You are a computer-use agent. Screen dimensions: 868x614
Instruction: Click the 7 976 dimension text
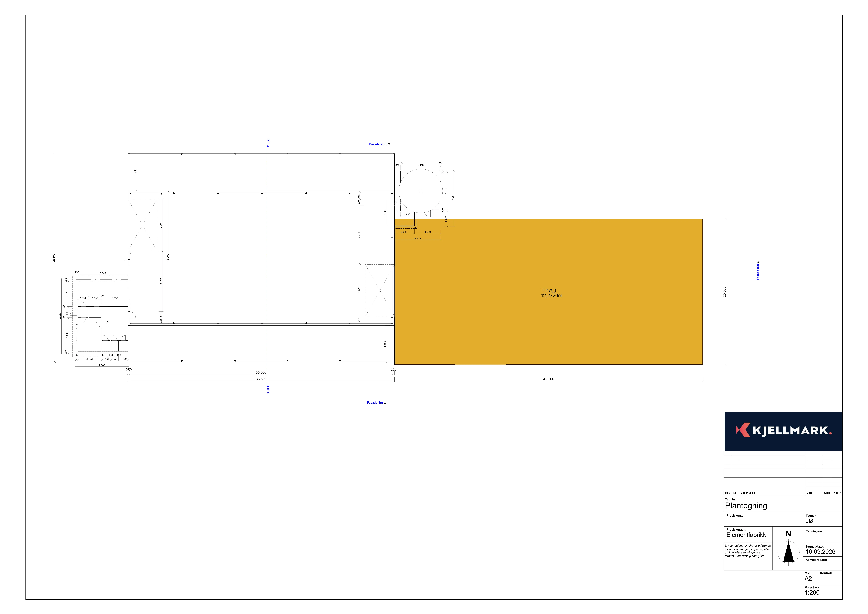[359, 235]
